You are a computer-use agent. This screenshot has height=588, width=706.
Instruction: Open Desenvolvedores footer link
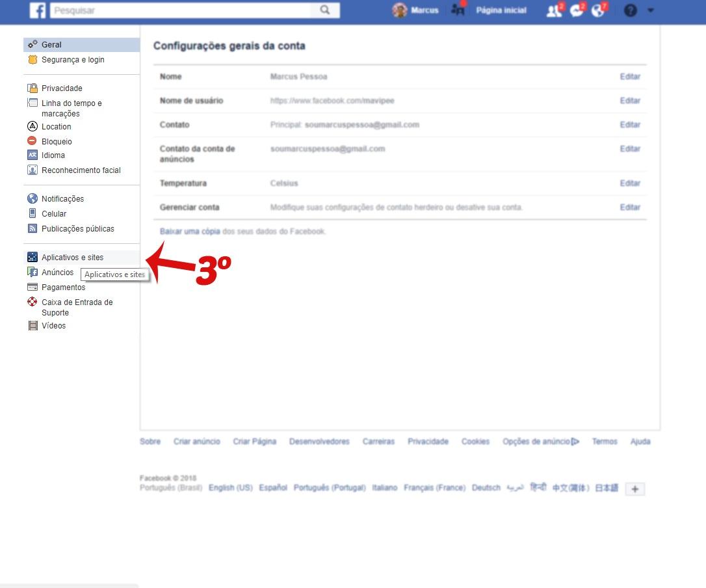coord(319,441)
